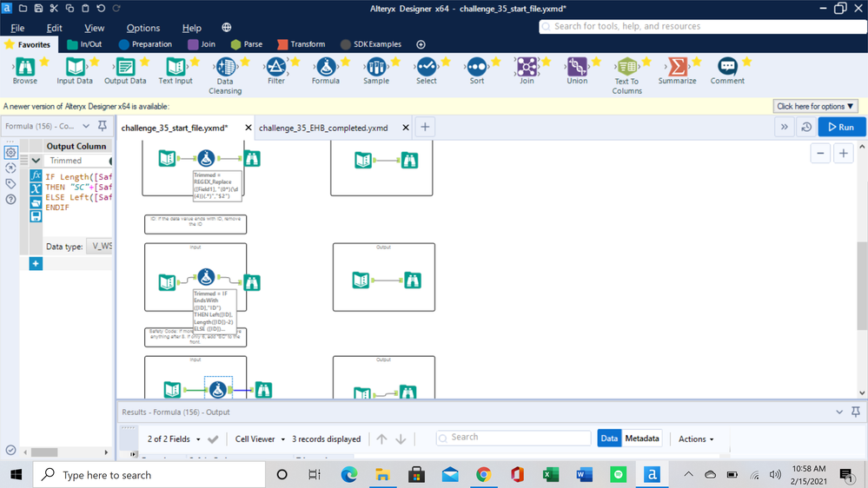Click the X variables icon in expression editor

point(36,188)
